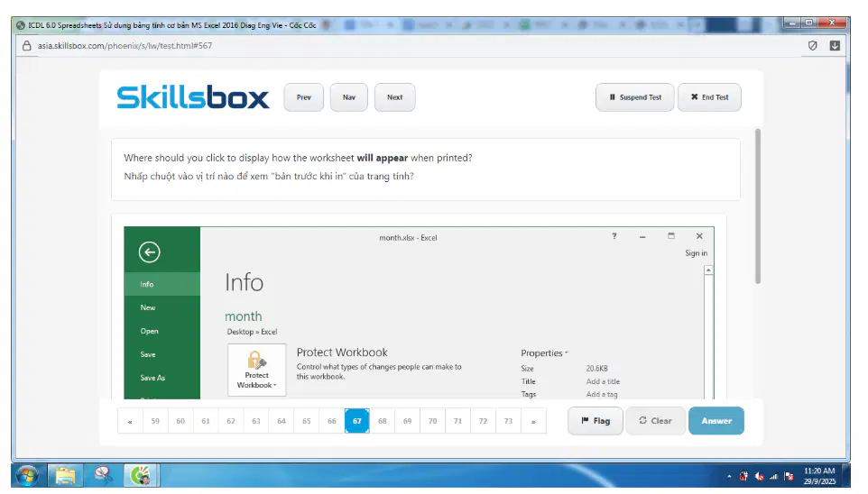Screen dimensions: 868x494
Task: Jump to question 70
Action: [432, 421]
